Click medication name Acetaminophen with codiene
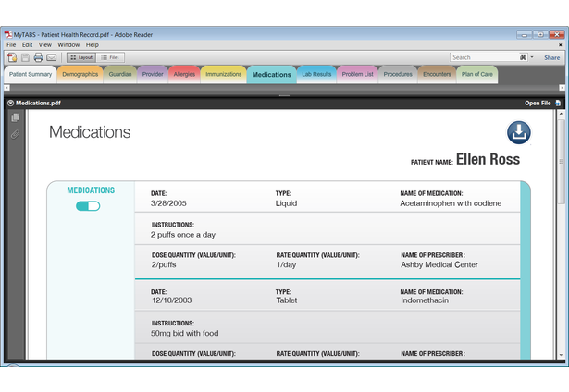569x392 pixels. click(x=451, y=203)
